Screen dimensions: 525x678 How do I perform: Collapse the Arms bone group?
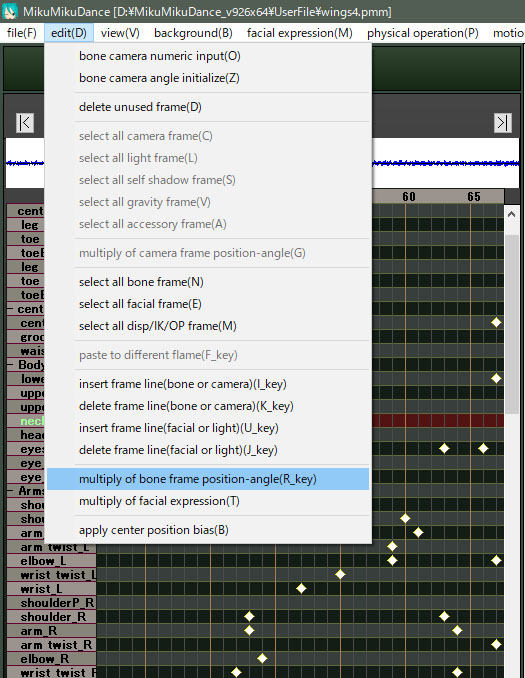pyautogui.click(x=10, y=491)
